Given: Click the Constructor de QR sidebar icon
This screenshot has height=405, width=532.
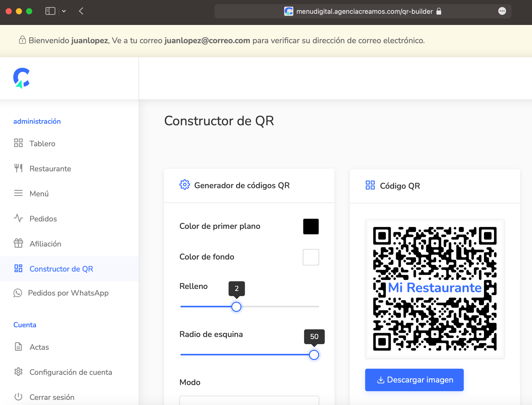Looking at the screenshot, I should [x=18, y=268].
